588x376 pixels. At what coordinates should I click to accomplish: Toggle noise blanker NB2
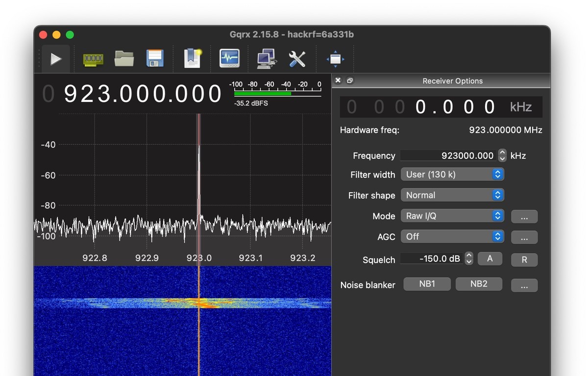click(479, 284)
